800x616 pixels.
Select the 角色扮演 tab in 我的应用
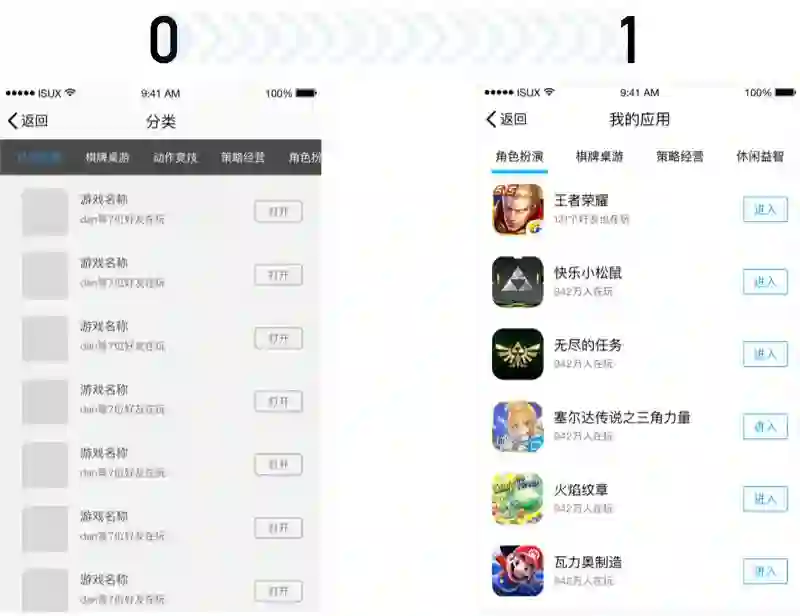519,157
